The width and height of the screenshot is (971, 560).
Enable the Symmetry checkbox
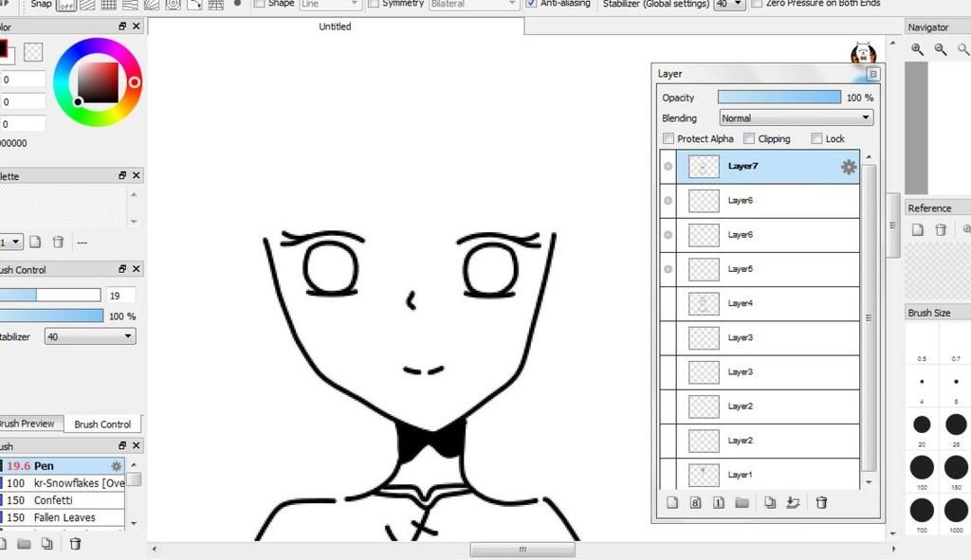[x=374, y=4]
